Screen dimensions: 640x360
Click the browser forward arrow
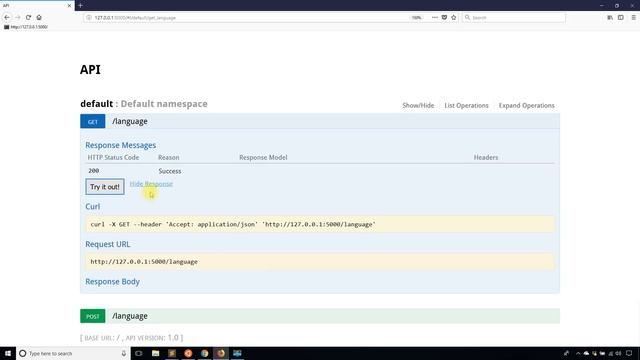(x=18, y=18)
